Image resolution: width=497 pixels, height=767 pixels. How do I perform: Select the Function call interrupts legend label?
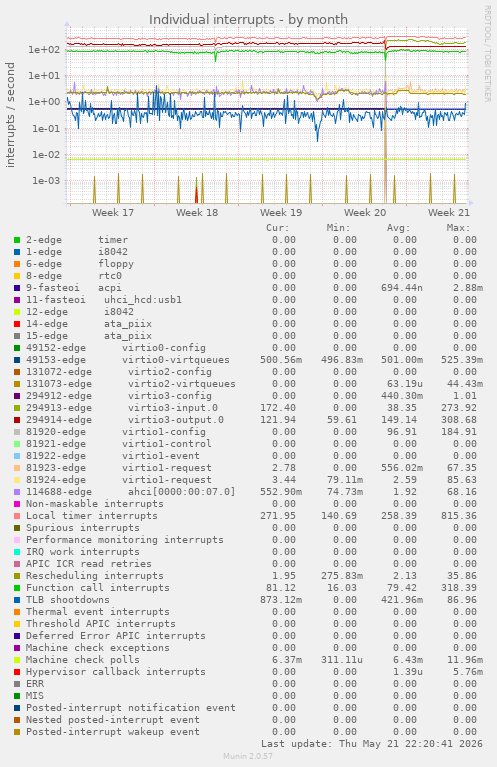click(97, 588)
